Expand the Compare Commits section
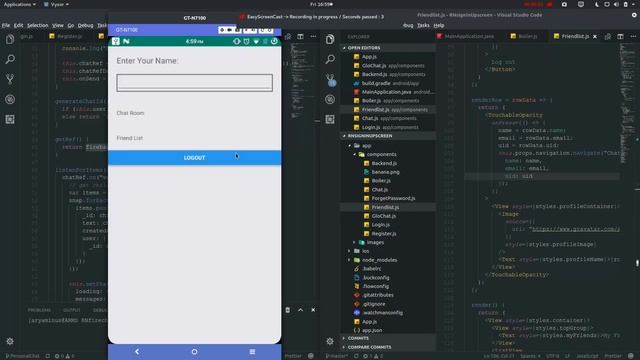This screenshot has width=640, height=360. click(388, 347)
